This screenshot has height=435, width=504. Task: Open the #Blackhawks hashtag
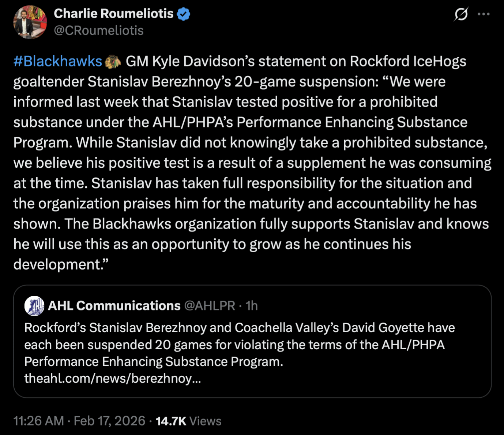tap(57, 62)
